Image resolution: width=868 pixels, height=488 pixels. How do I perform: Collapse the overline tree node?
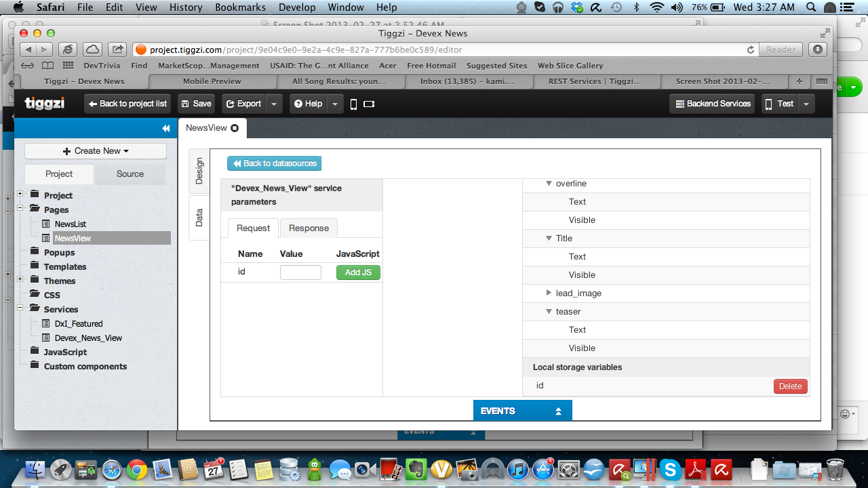(x=549, y=184)
